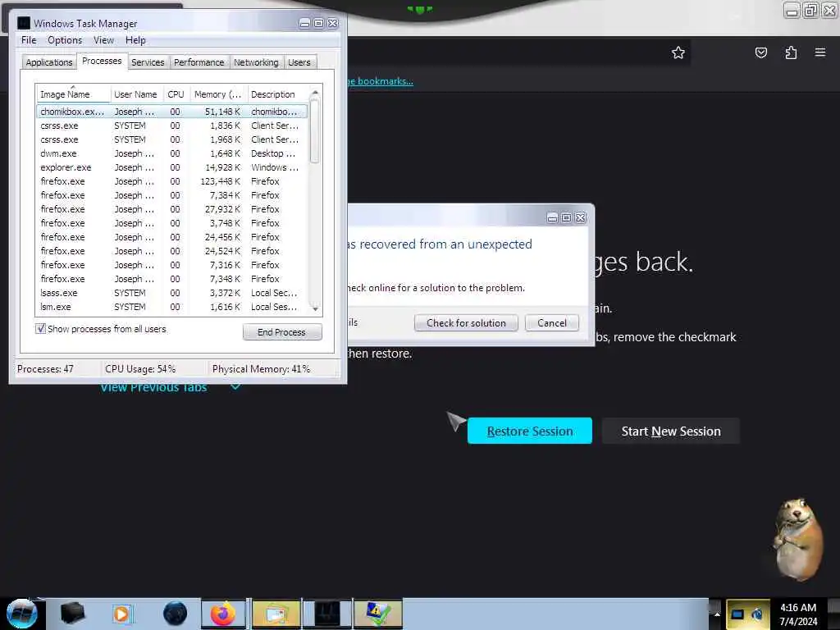This screenshot has width=840, height=630.
Task: Click Check for solution button
Action: pyautogui.click(x=466, y=323)
